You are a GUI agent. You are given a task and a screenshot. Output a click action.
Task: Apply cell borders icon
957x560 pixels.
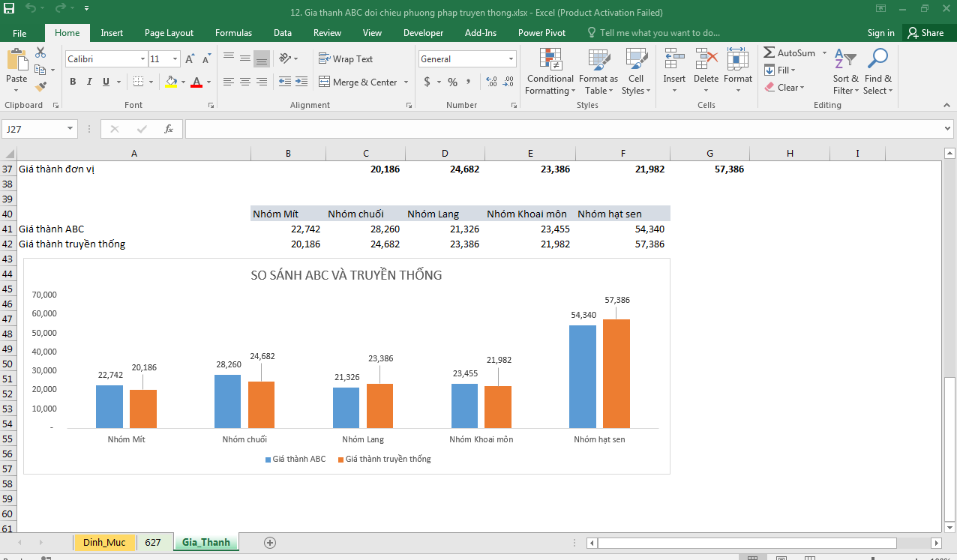pyautogui.click(x=138, y=82)
